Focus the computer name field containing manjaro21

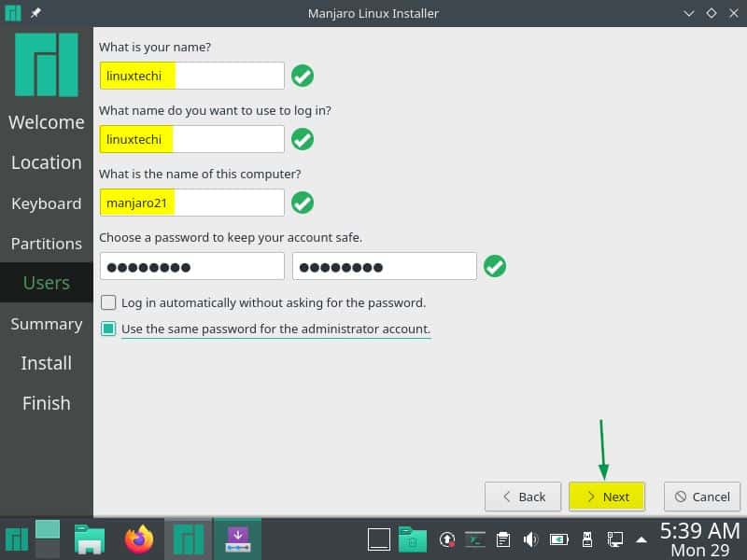coord(191,203)
